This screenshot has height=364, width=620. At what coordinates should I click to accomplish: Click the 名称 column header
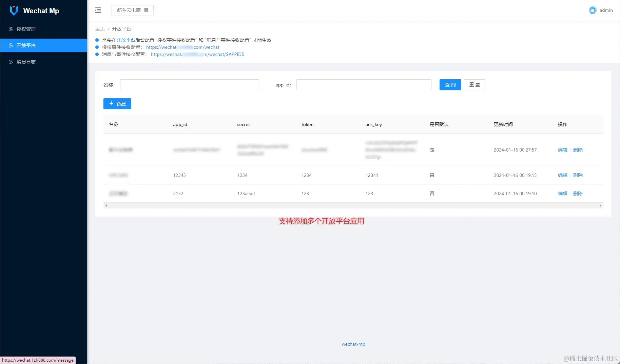[x=114, y=124]
